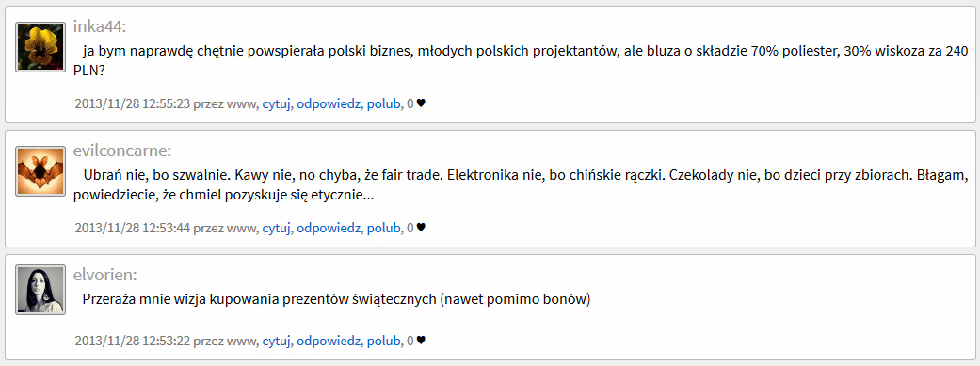Reply to elvorien via odpowiedz
The height and width of the screenshot is (366, 980).
coord(329,341)
